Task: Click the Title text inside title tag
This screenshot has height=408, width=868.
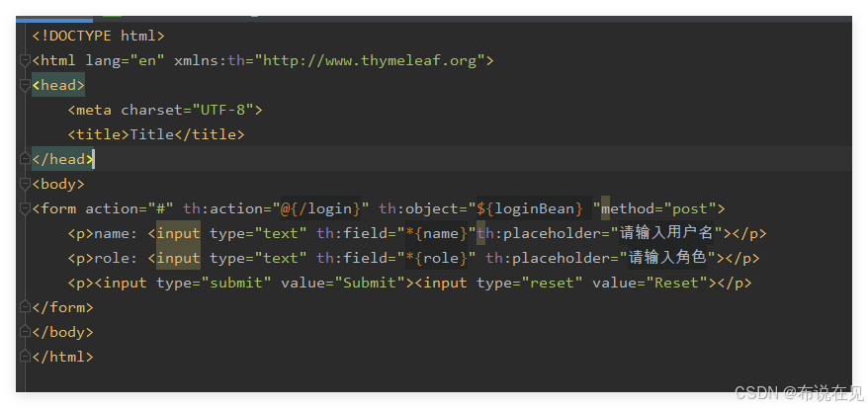Action: coord(151,134)
